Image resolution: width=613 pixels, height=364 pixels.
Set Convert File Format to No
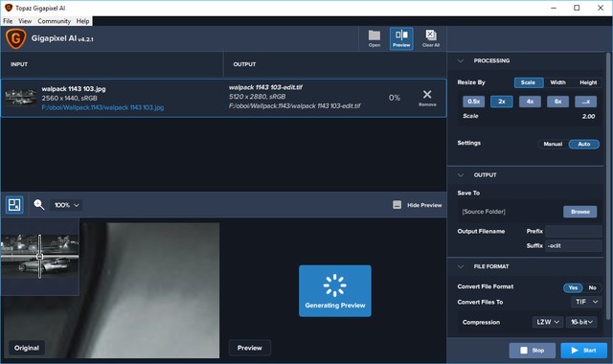(592, 287)
